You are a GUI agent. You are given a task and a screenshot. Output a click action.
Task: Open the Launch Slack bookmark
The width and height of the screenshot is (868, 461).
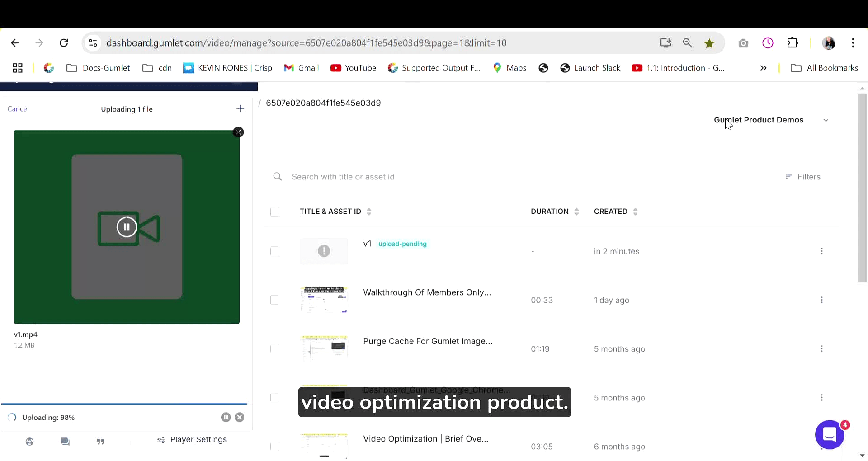click(590, 68)
